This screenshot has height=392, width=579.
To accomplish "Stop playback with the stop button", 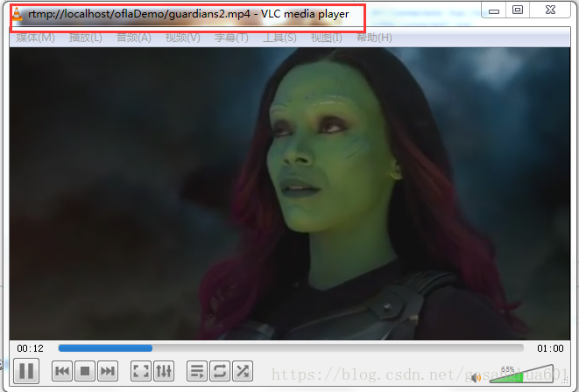I will tap(85, 371).
